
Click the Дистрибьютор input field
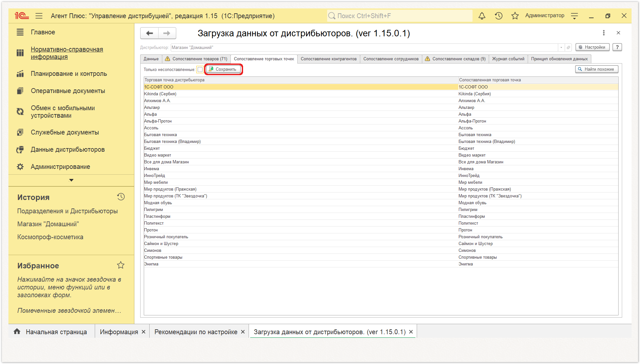364,47
